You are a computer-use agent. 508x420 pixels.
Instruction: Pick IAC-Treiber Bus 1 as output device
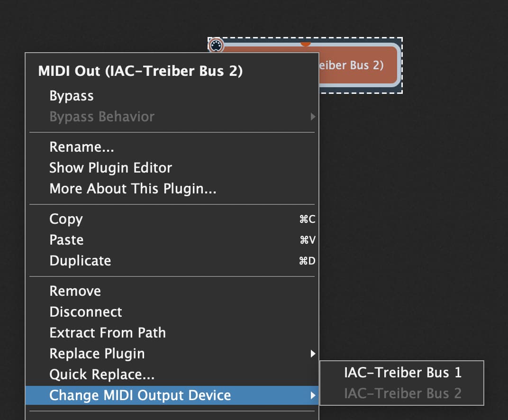click(402, 373)
